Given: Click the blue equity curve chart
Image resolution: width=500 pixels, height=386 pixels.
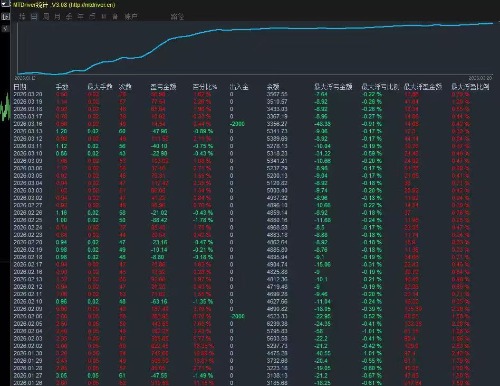Looking at the screenshot, I should tap(255, 48).
